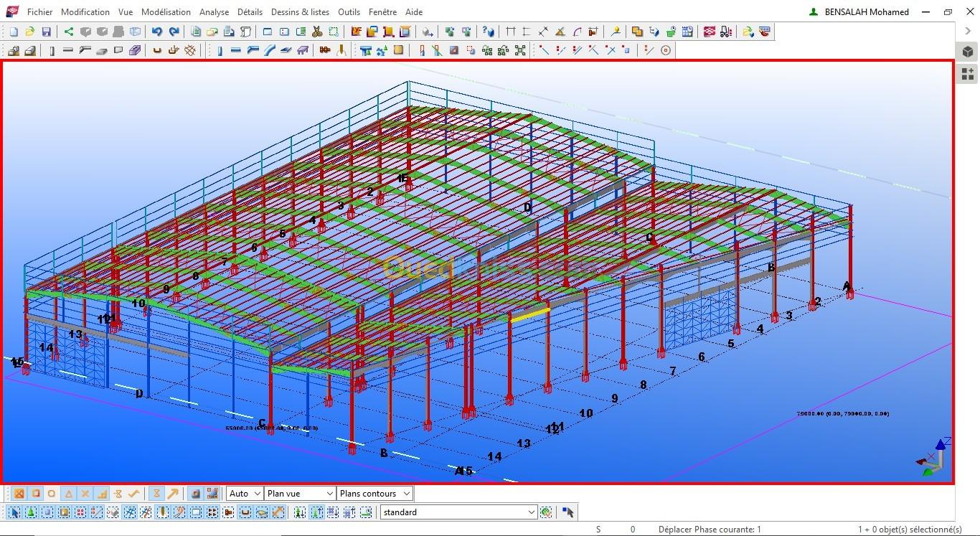Click the bolt creation icon
The height and width of the screenshot is (536, 980).
click(324, 50)
